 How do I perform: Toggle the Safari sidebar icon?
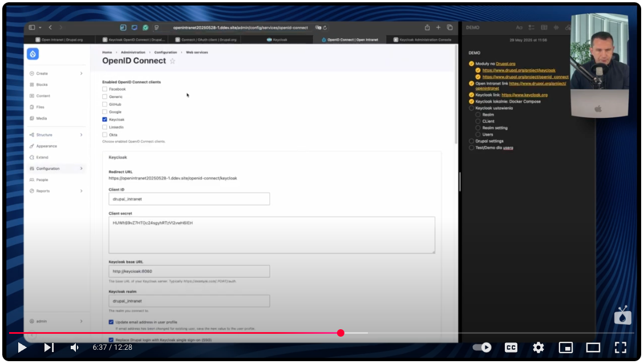click(31, 27)
